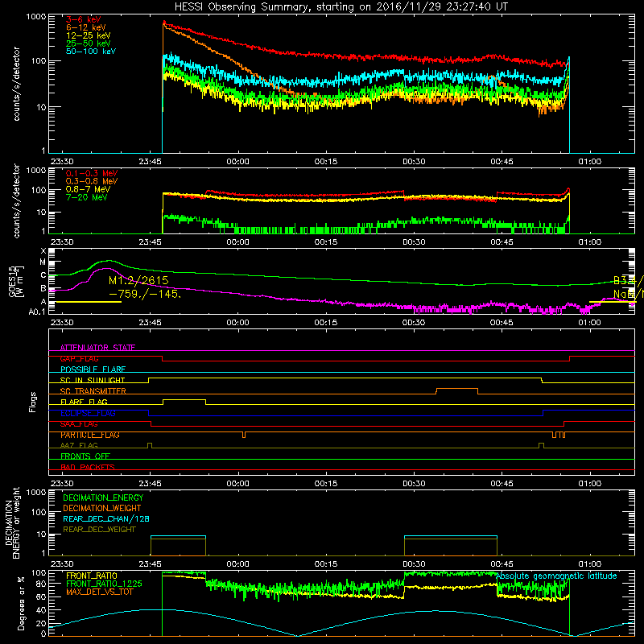Select the 3-6 keV legend label
The width and height of the screenshot is (644, 644).
click(84, 19)
